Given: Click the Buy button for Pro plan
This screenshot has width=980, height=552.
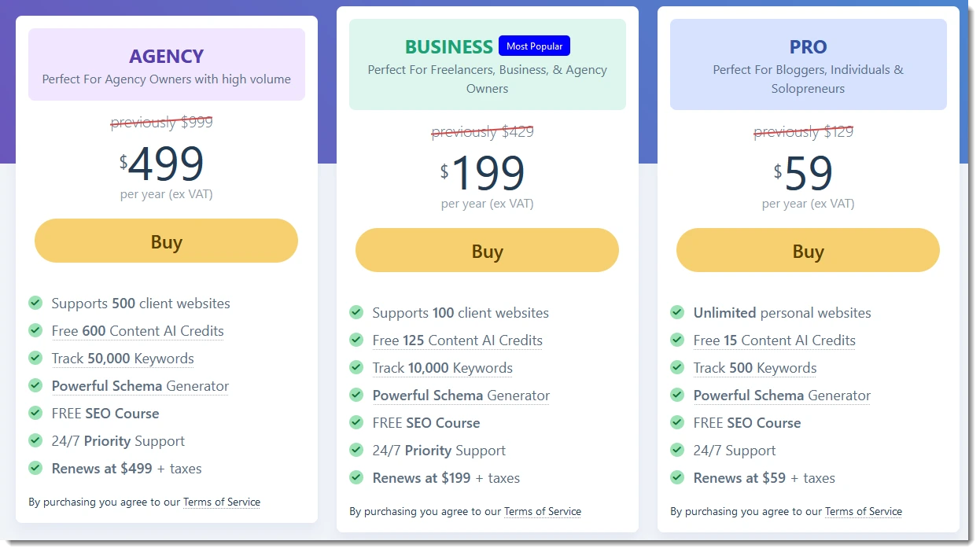Looking at the screenshot, I should click(808, 250).
